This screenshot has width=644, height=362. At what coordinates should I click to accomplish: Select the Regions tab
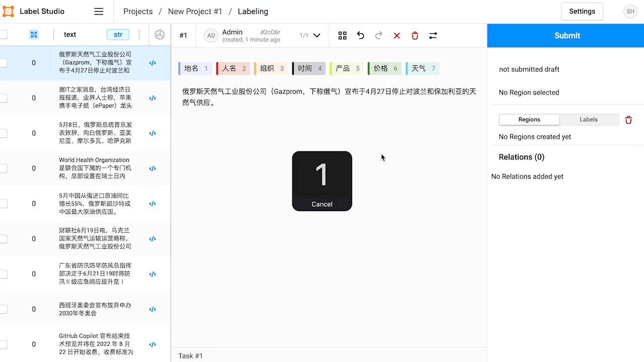coord(529,120)
